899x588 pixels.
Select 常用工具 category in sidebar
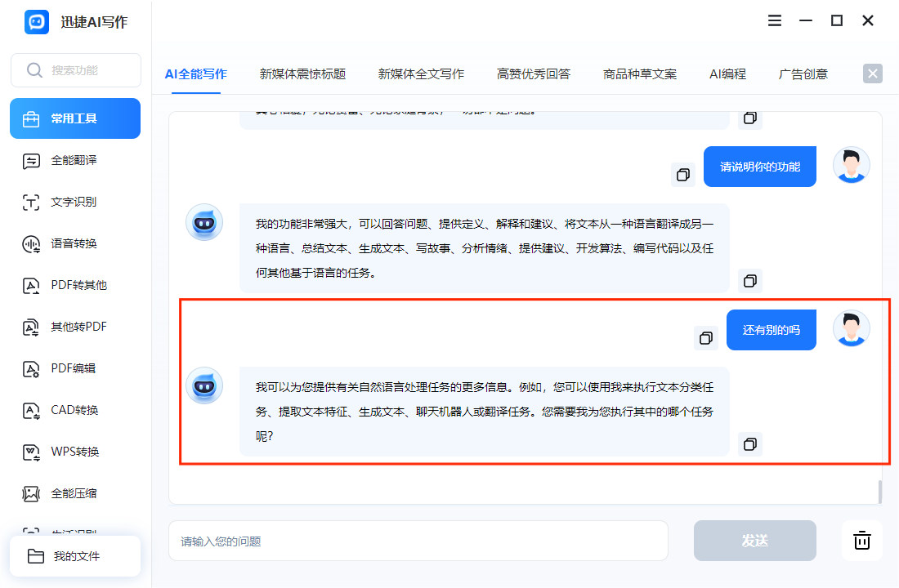pyautogui.click(x=70, y=118)
